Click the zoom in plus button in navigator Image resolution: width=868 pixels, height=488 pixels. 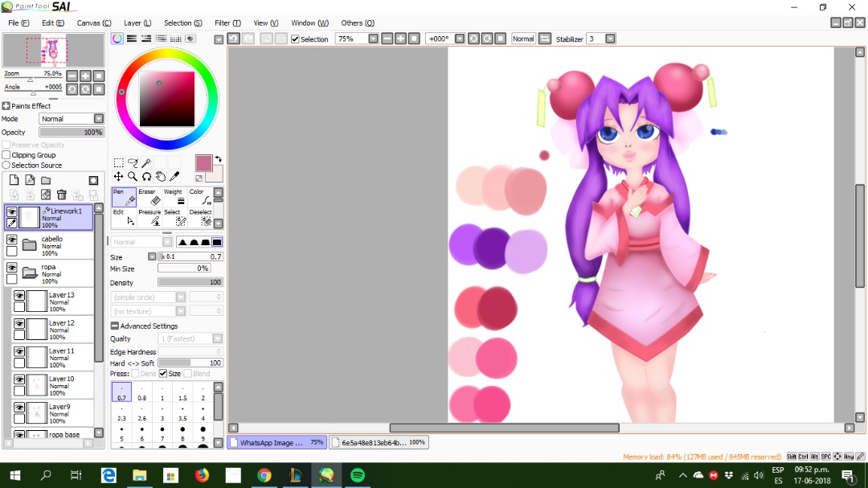(86, 76)
